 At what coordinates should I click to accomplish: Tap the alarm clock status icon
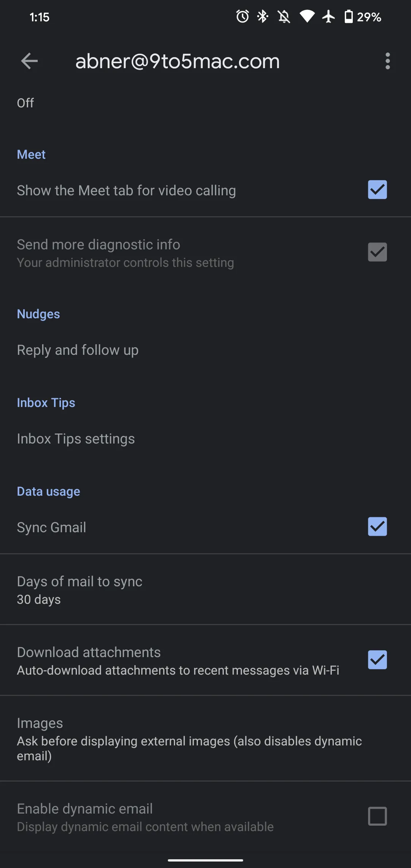coord(242,17)
